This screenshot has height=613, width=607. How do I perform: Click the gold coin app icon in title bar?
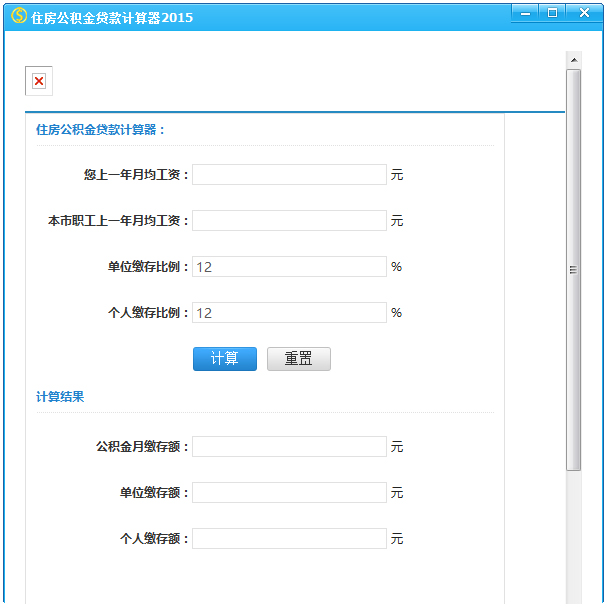click(18, 17)
